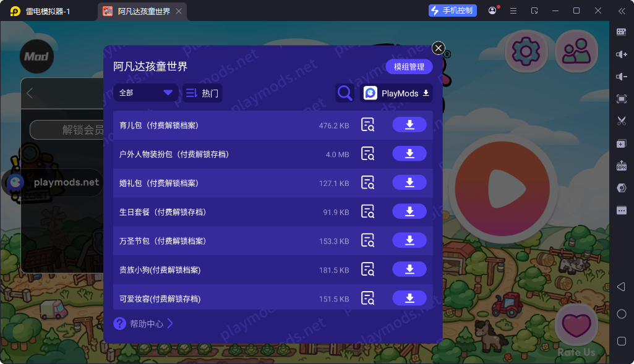Download the 婚礼包 mod
634x364 pixels.
[409, 182]
